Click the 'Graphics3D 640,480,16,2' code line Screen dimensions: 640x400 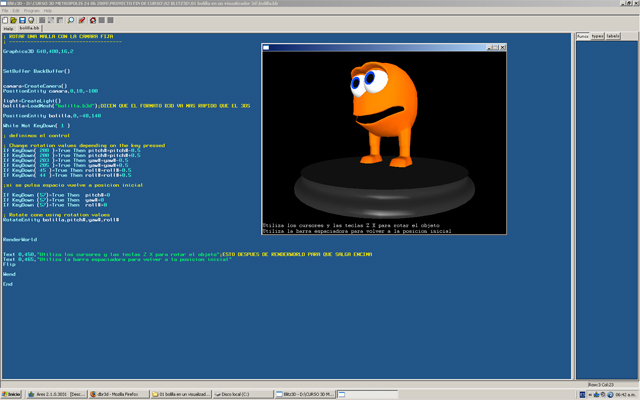point(38,51)
